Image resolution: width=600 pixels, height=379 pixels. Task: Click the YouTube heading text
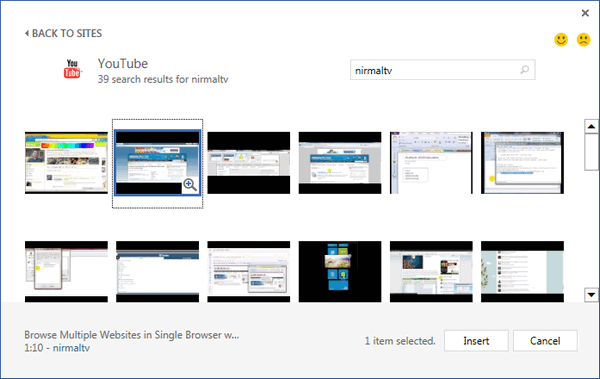click(123, 64)
